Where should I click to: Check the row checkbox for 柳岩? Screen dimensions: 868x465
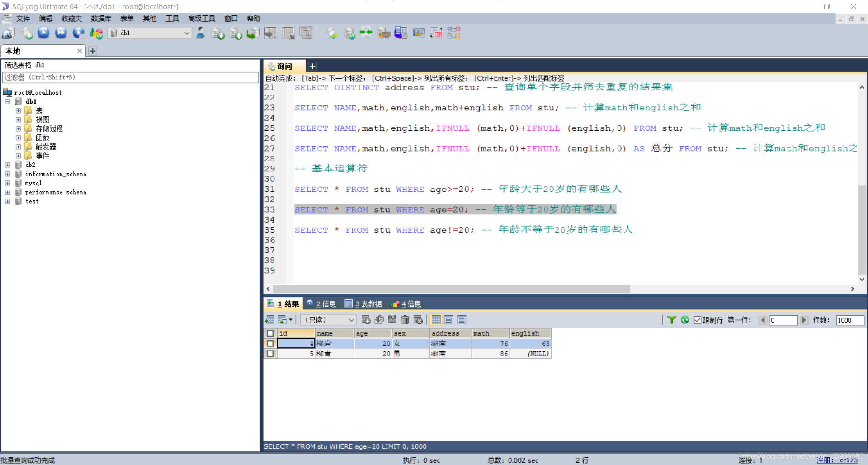[270, 343]
